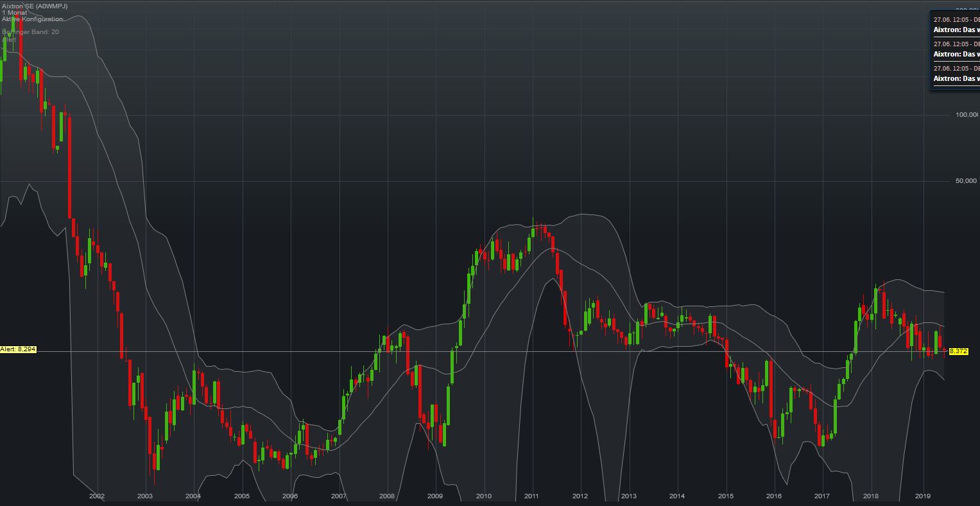Pick the 2019 label on the time axis
The image size is (980, 506).
click(x=923, y=496)
